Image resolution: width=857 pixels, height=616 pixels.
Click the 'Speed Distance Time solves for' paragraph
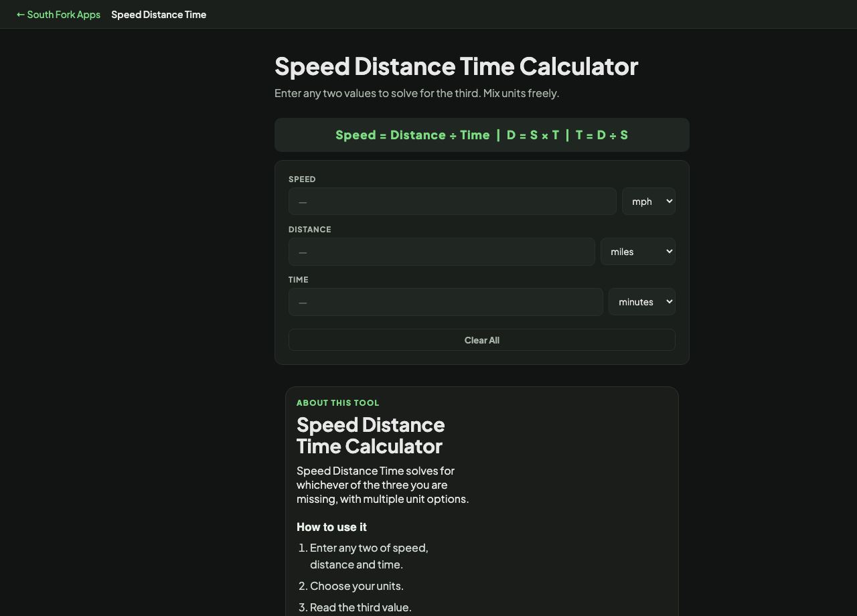(383, 485)
